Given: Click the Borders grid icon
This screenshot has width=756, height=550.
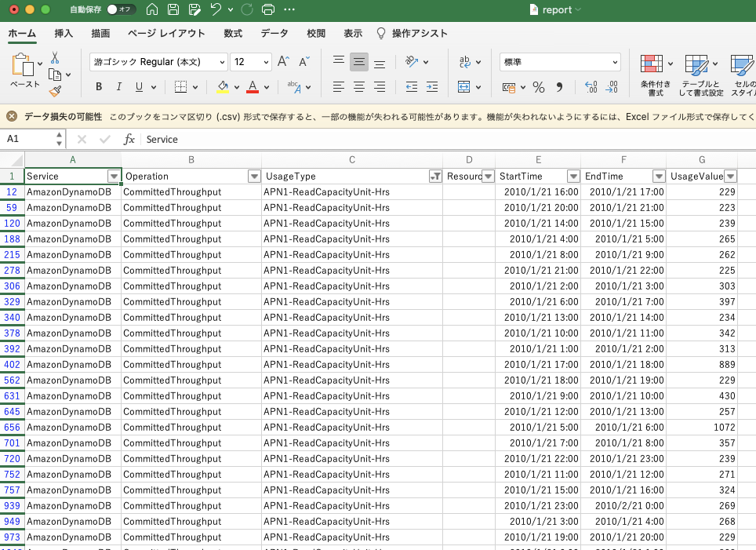Looking at the screenshot, I should [181, 87].
